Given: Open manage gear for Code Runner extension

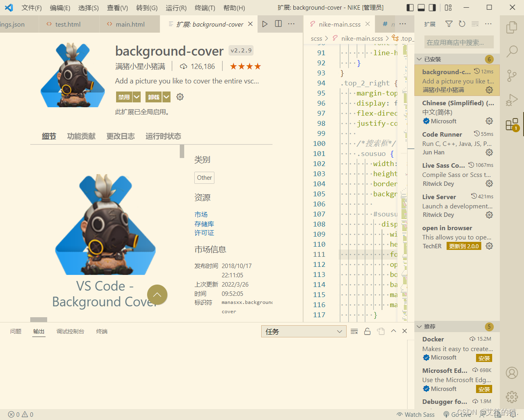Looking at the screenshot, I should click(489, 152).
